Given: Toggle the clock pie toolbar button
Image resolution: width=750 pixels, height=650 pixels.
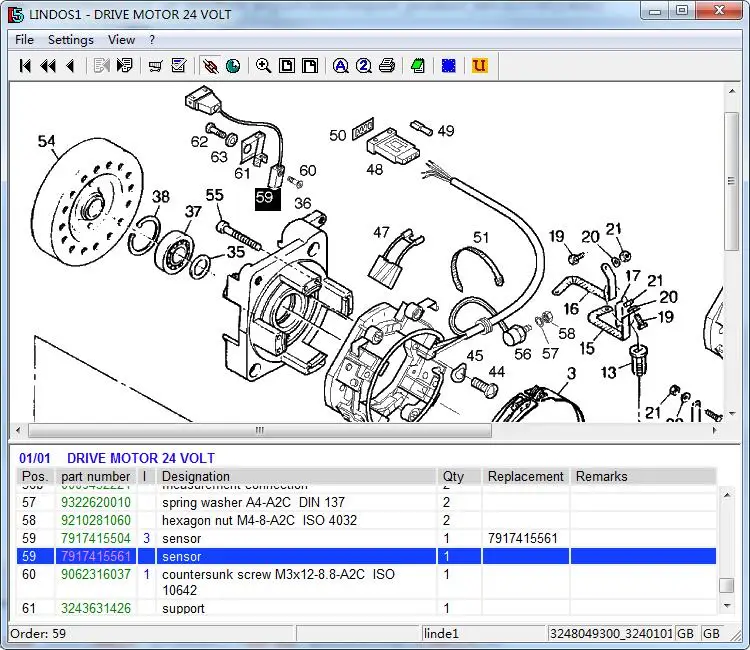Looking at the screenshot, I should click(x=233, y=66).
